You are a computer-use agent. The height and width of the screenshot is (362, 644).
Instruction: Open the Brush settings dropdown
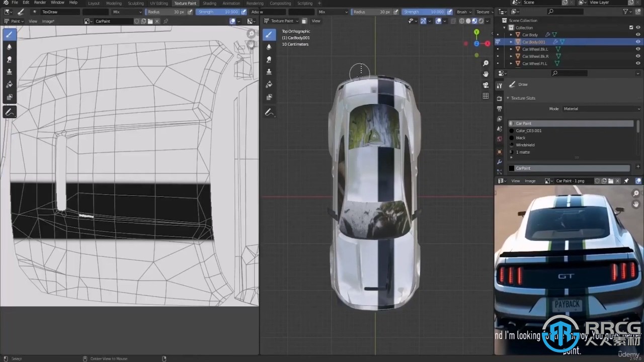click(464, 12)
